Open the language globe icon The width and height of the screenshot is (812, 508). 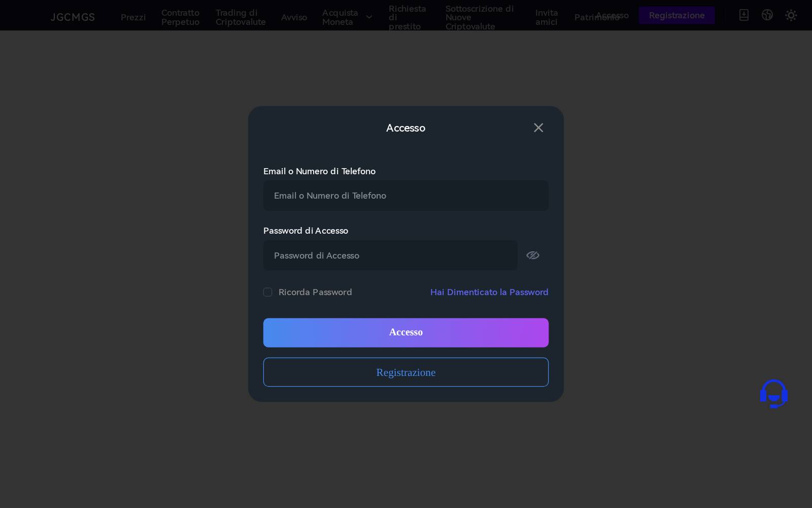(x=767, y=15)
